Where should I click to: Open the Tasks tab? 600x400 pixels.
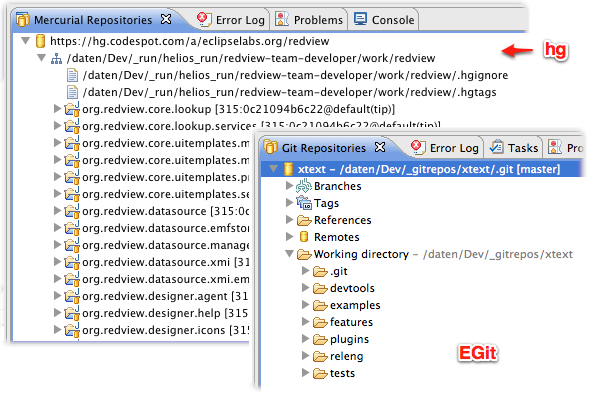click(x=514, y=148)
